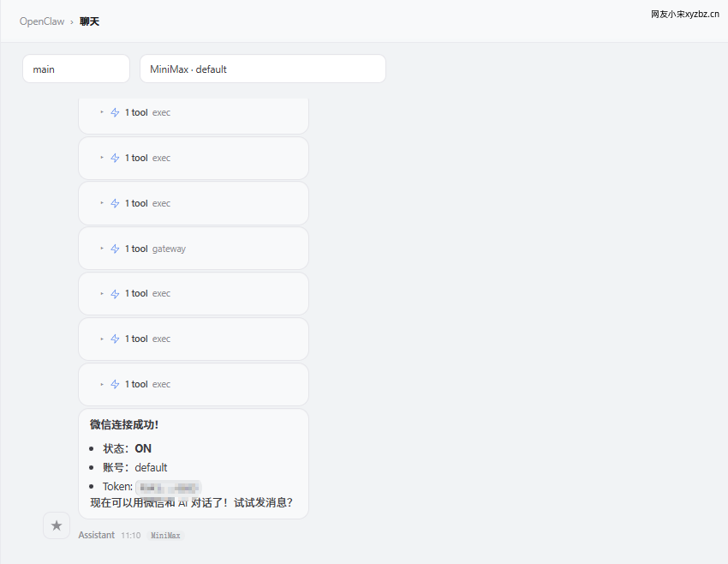Viewport: 728px width, 564px height.
Task: Click lightning icon of exec row directly above gateway
Action: (115, 203)
